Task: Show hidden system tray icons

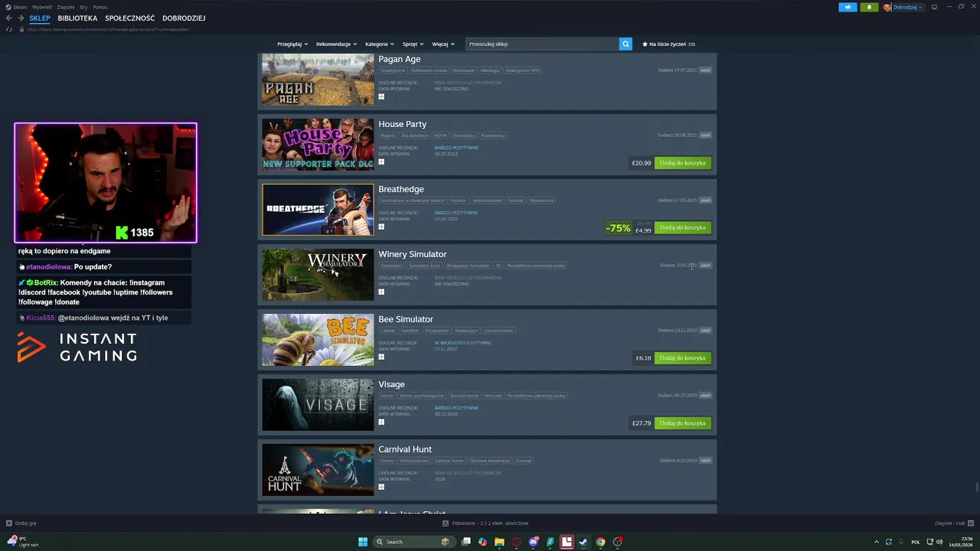Action: 876,542
